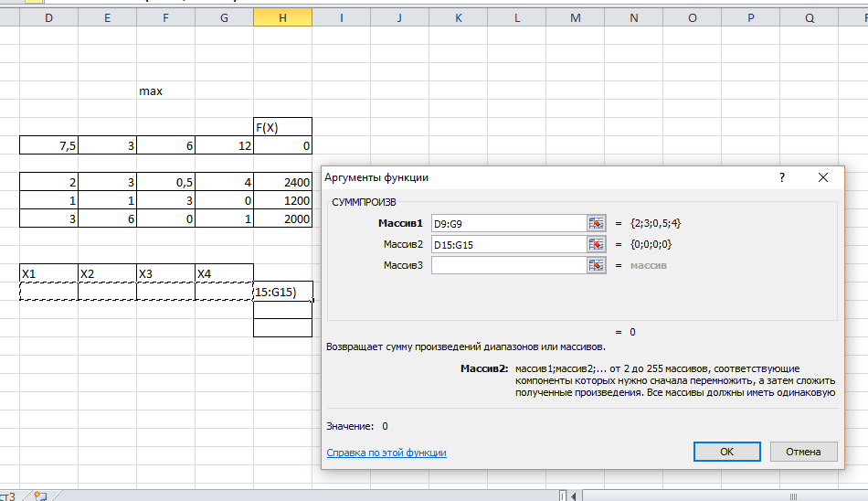The width and height of the screenshot is (868, 501).
Task: Select the 'X4' label cell
Action: (224, 273)
